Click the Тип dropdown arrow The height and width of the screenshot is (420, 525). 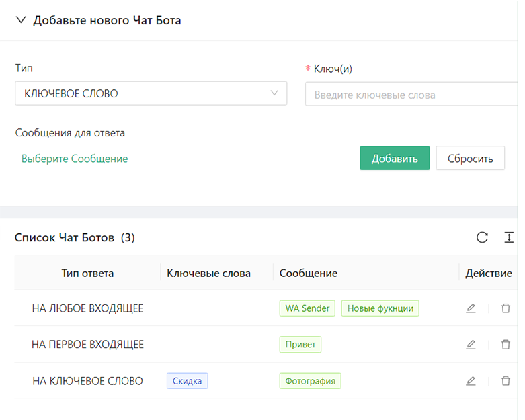pos(274,93)
